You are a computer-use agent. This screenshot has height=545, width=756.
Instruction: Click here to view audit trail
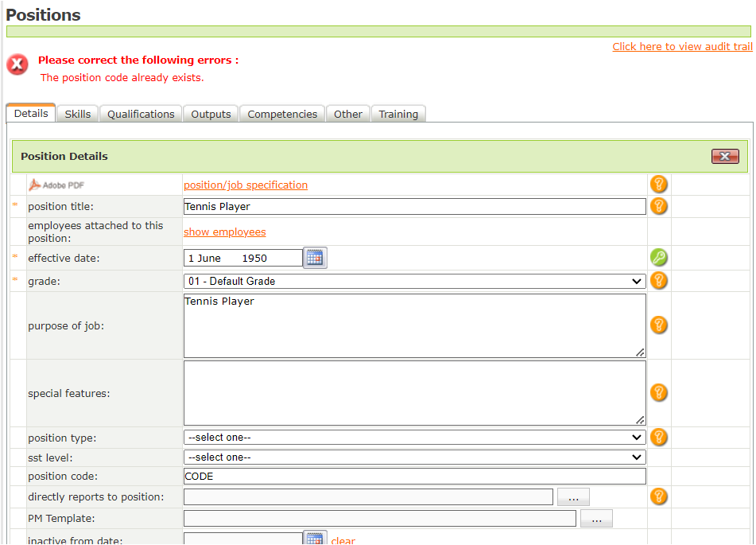pos(682,47)
